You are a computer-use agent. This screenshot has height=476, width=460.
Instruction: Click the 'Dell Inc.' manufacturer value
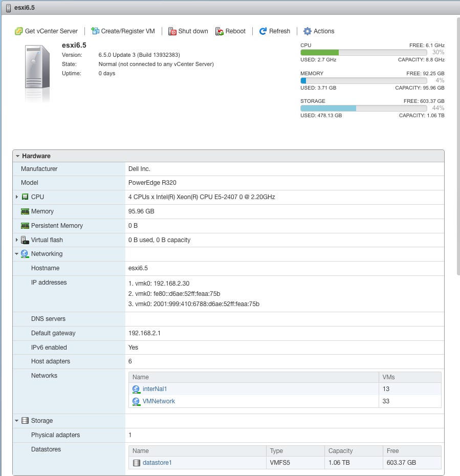[139, 169]
